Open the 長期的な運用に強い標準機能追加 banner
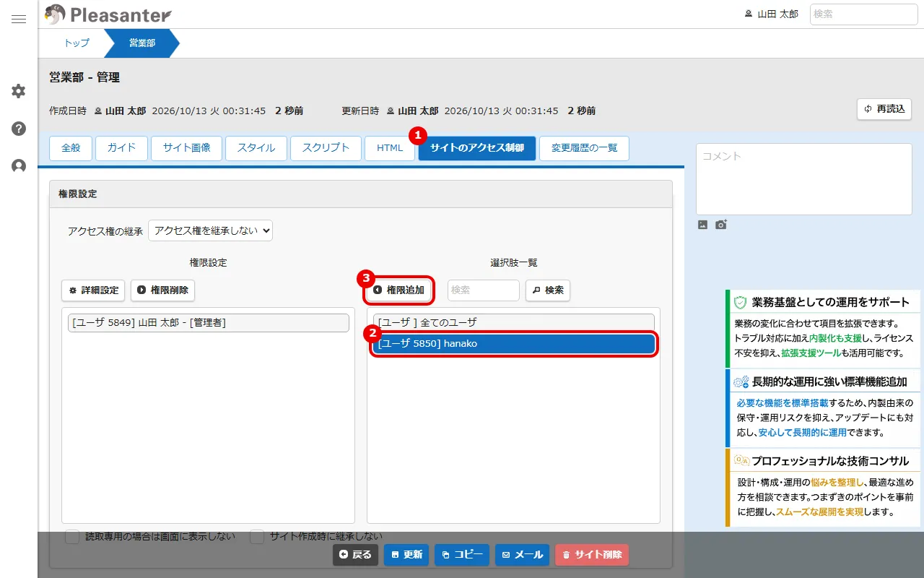 coord(822,408)
